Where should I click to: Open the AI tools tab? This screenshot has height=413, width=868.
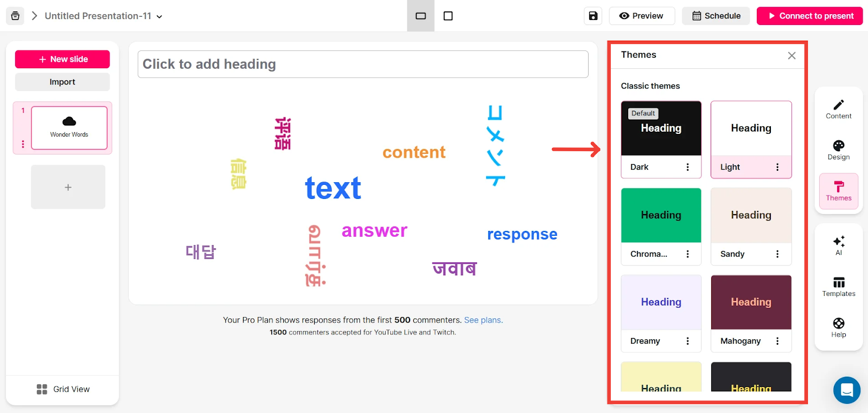[x=839, y=246]
